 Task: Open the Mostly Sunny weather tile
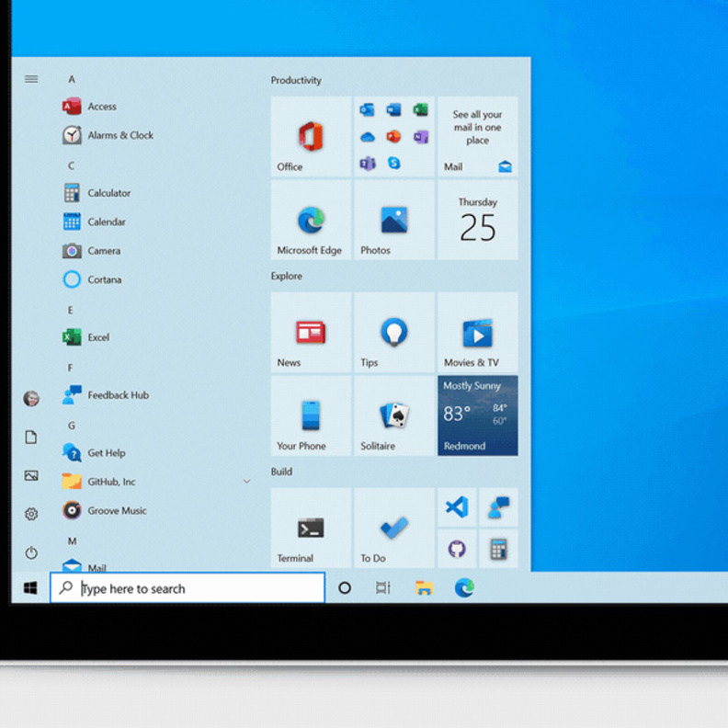[478, 415]
